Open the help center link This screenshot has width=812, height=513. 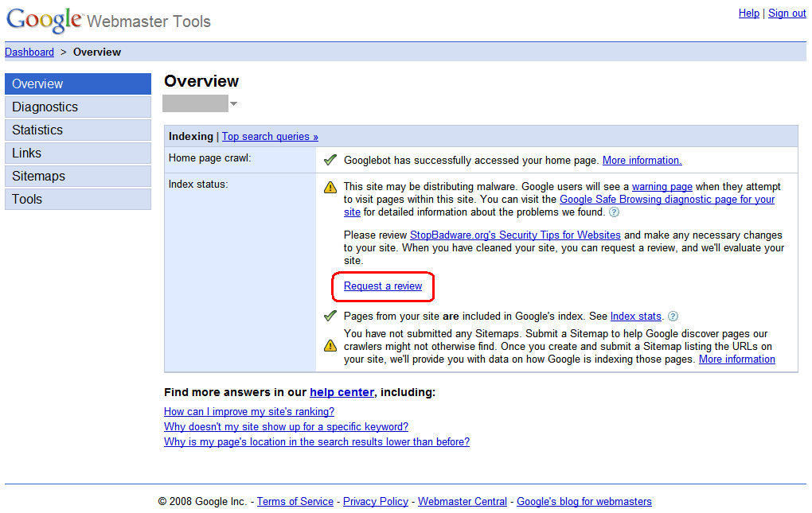point(342,393)
